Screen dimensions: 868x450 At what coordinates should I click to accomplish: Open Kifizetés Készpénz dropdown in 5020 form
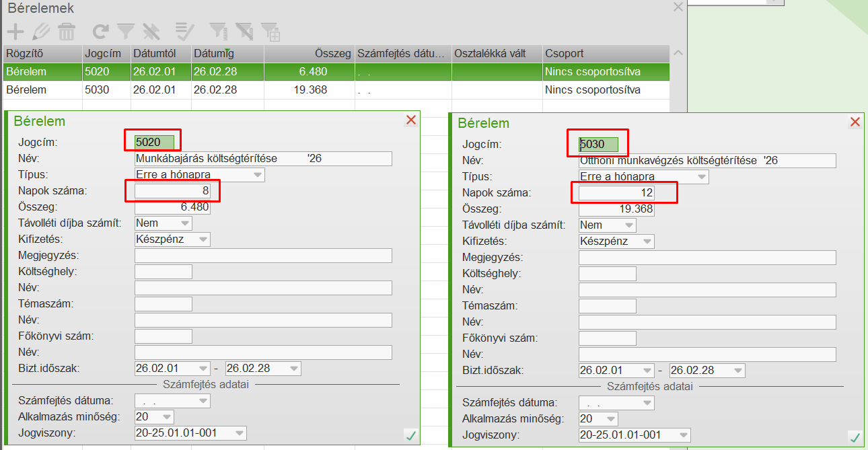pos(203,239)
